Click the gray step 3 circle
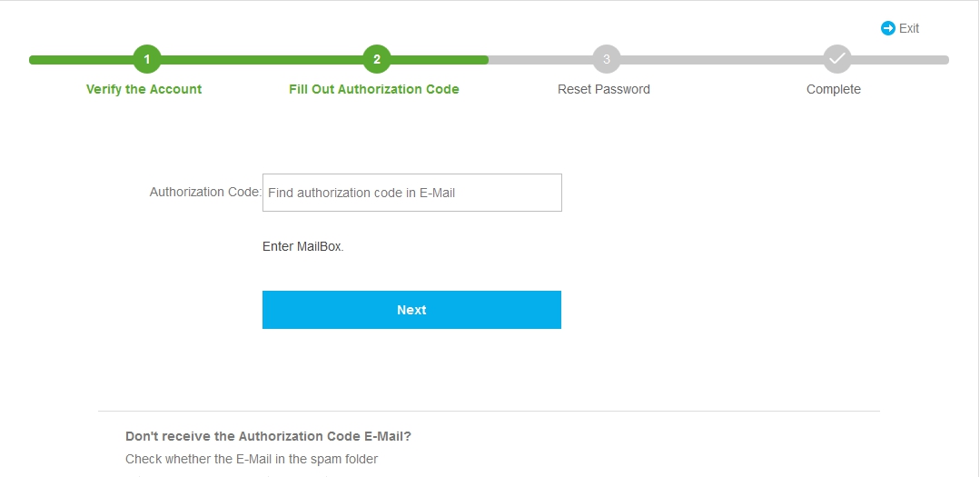 pyautogui.click(x=606, y=59)
